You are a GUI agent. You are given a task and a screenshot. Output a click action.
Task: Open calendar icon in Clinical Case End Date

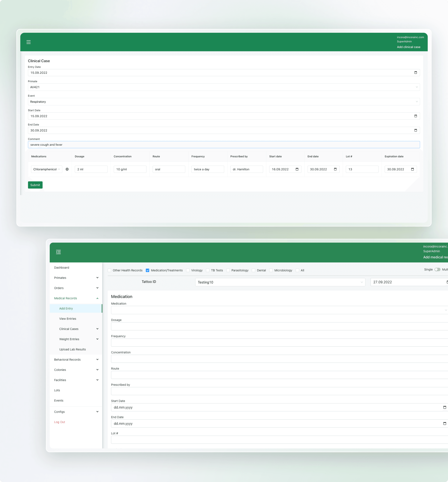coord(415,130)
